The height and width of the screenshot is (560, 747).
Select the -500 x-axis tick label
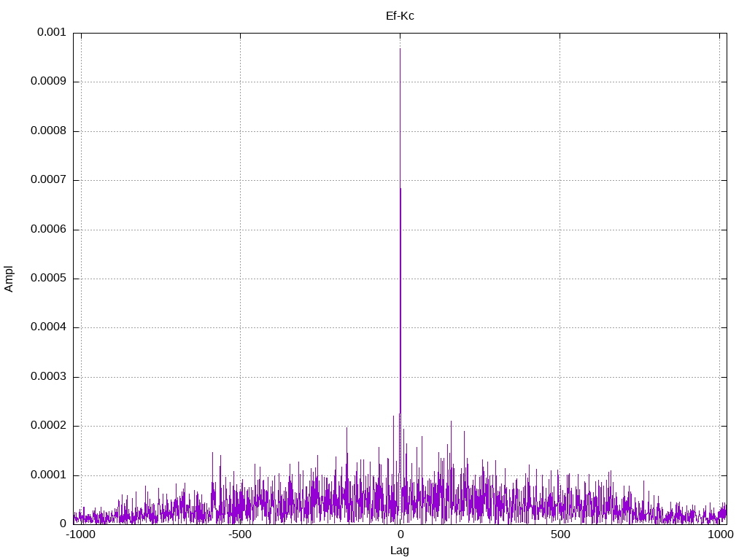click(x=240, y=535)
